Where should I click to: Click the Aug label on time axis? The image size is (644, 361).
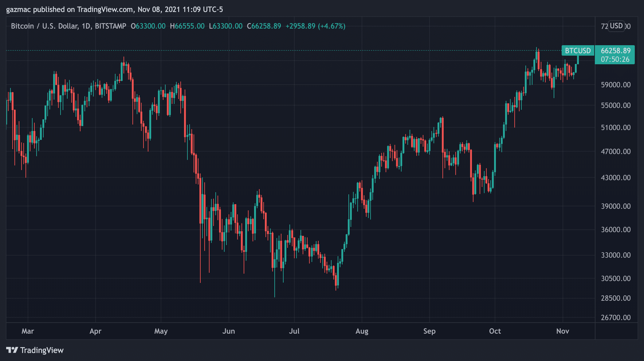pos(362,331)
